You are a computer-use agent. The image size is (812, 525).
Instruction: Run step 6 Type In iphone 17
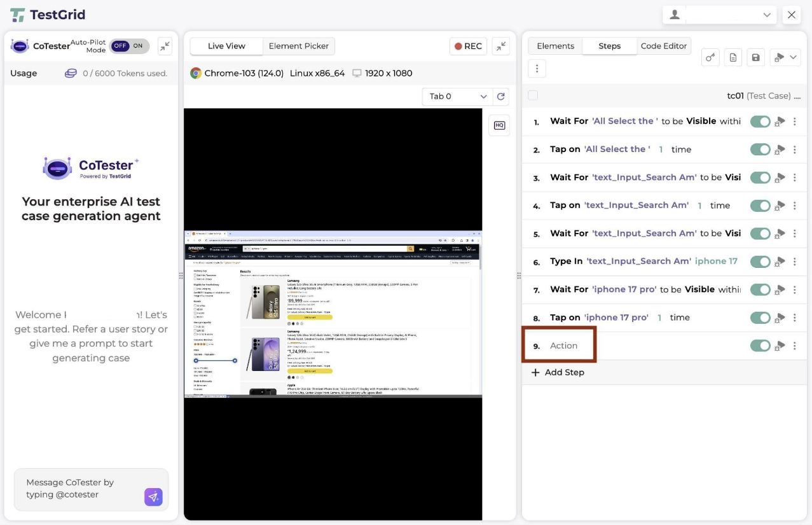[x=780, y=262]
